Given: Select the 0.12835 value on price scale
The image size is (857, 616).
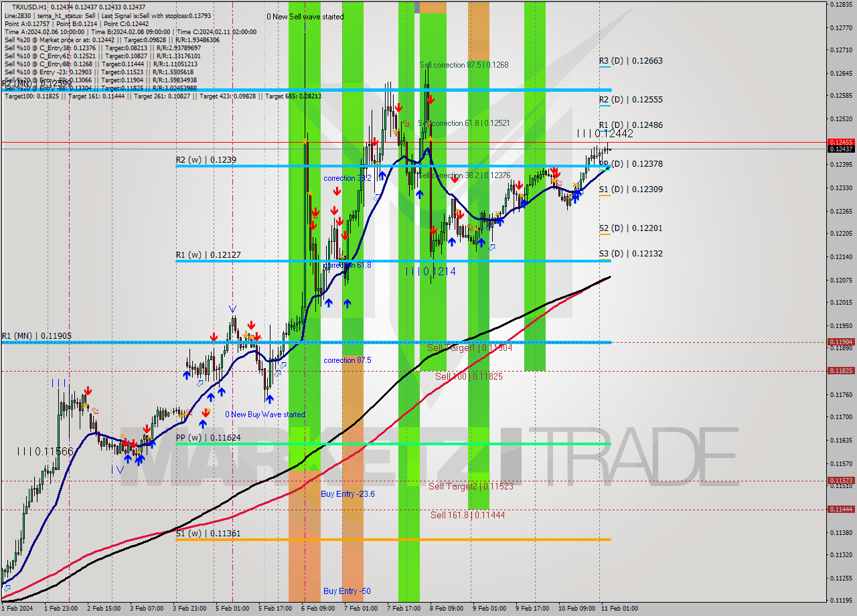Looking at the screenshot, I should pyautogui.click(x=841, y=4).
